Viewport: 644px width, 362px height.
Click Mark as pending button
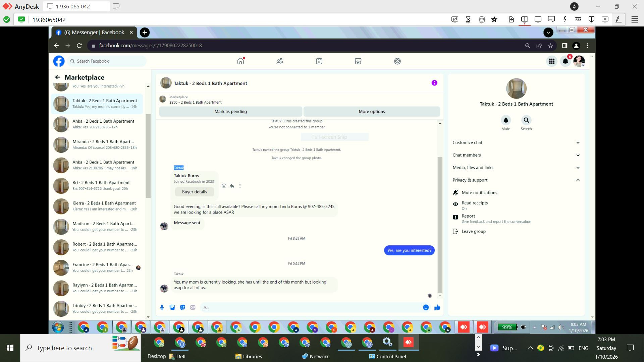click(x=230, y=111)
